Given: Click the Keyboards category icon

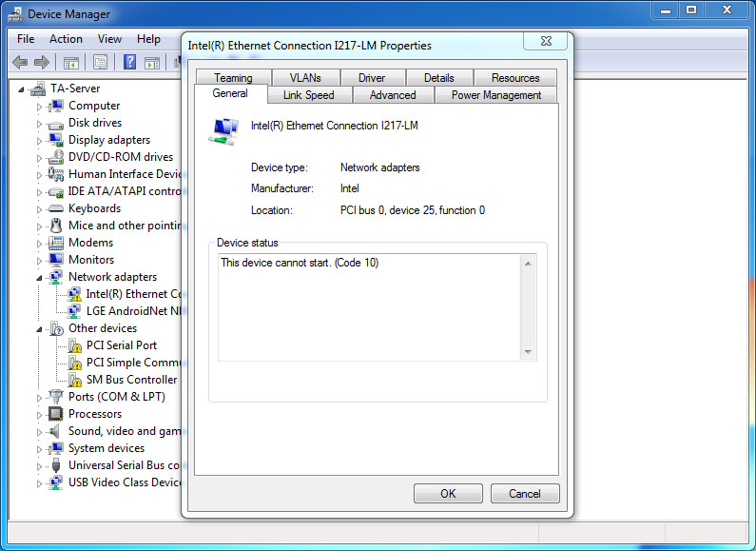Looking at the screenshot, I should click(56, 208).
